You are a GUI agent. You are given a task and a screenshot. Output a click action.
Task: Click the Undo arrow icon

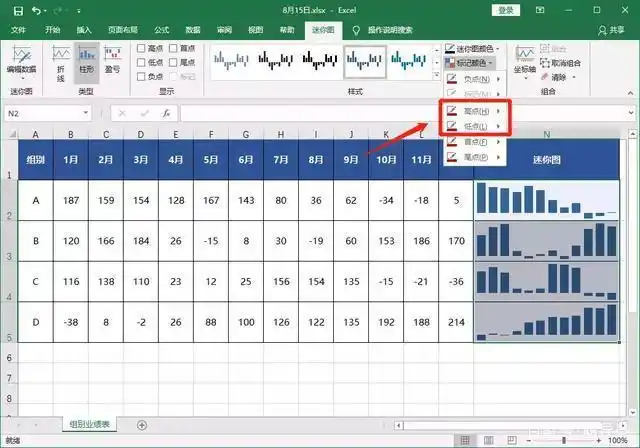[37, 10]
